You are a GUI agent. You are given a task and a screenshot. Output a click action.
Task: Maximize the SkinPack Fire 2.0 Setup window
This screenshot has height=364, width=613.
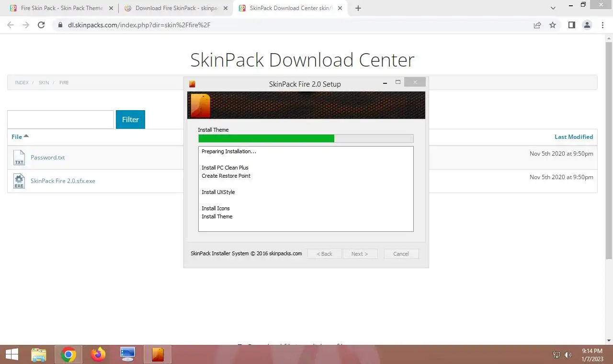coord(398,82)
